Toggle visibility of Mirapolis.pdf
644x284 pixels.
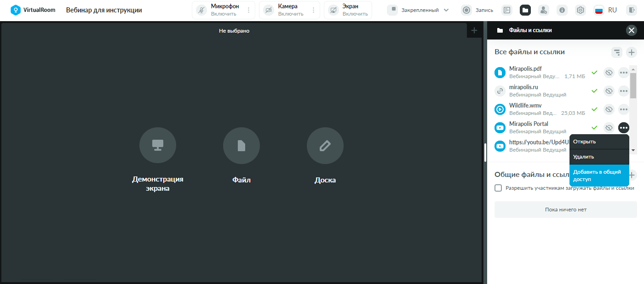point(609,73)
